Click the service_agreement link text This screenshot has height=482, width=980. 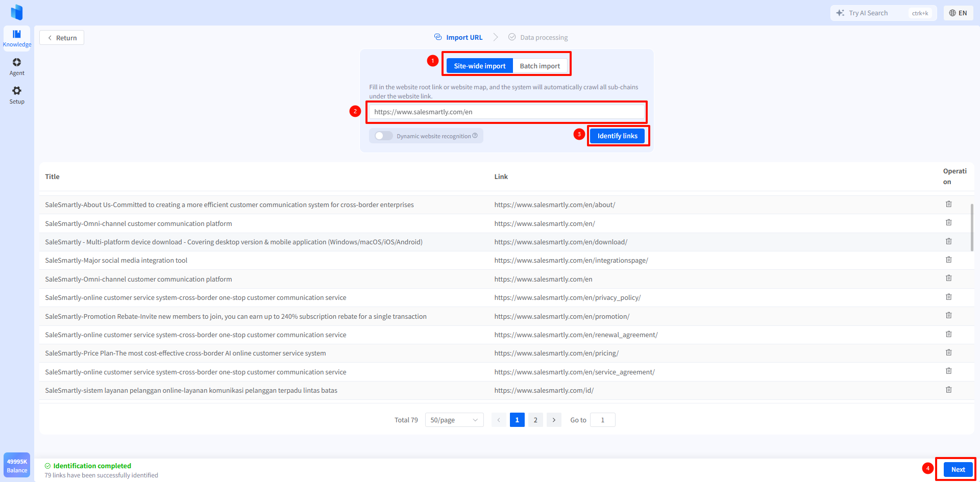[x=575, y=372]
